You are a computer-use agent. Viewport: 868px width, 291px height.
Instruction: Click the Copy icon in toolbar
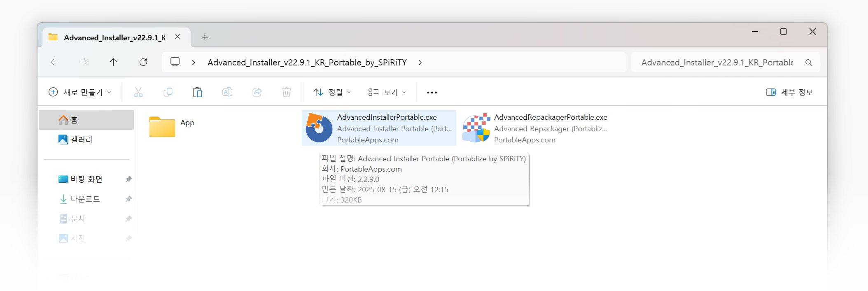pos(168,92)
